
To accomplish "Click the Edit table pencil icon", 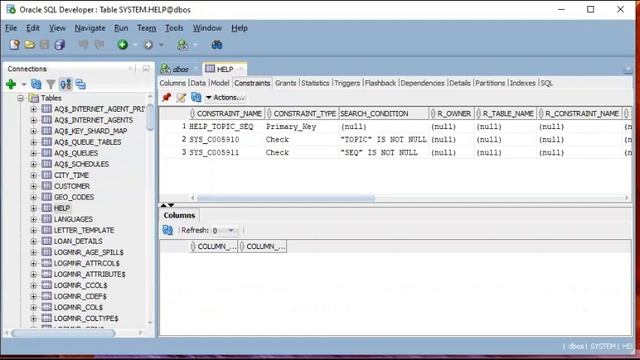I will coord(181,97).
